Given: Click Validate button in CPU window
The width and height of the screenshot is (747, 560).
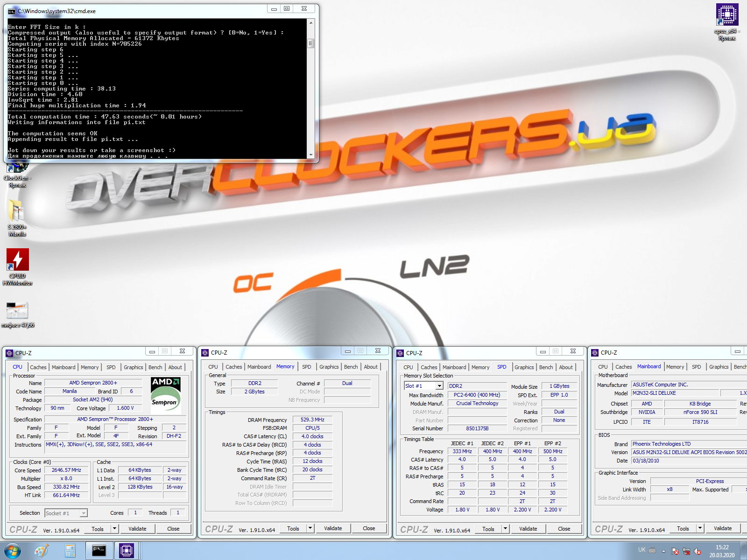Looking at the screenshot, I should [x=137, y=529].
